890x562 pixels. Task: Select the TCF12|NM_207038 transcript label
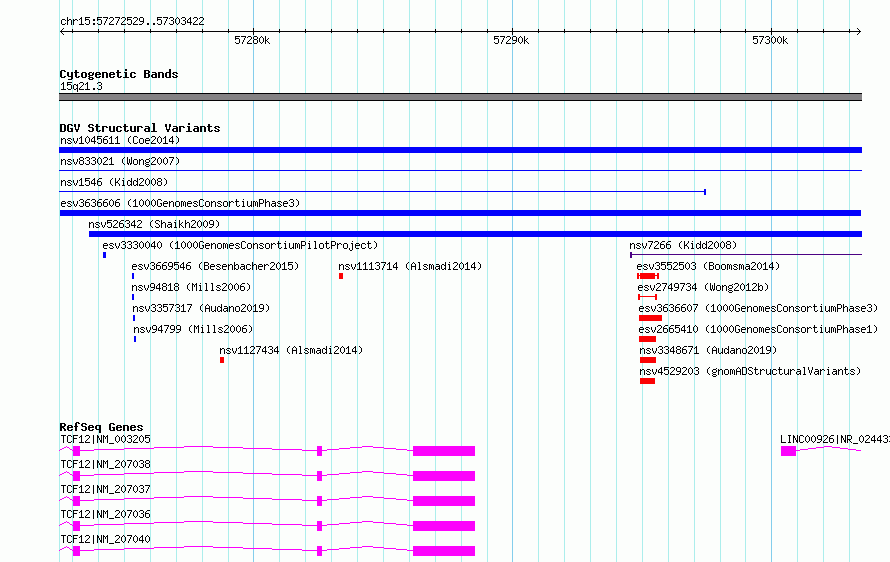[106, 464]
